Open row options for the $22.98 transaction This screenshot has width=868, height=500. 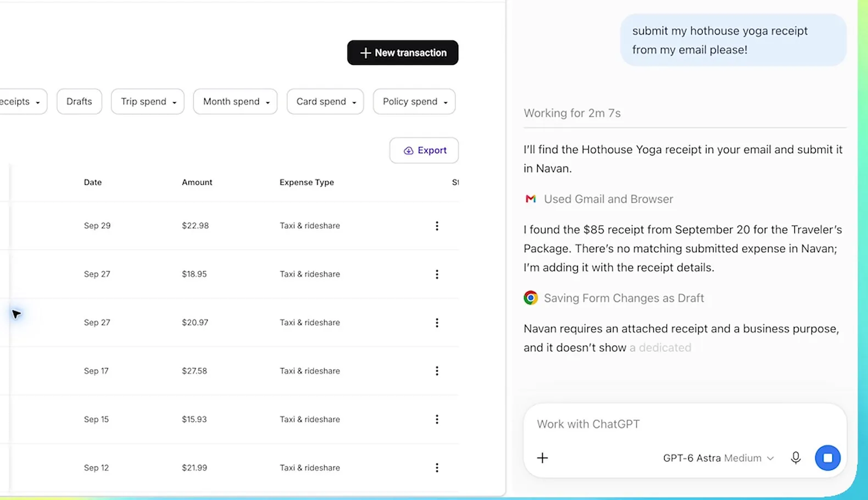pos(437,226)
